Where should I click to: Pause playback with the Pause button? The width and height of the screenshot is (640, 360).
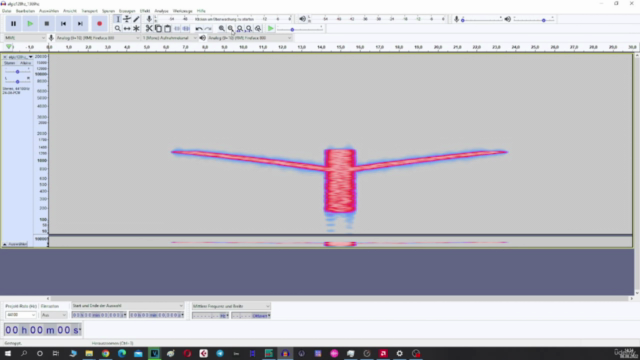(13, 24)
